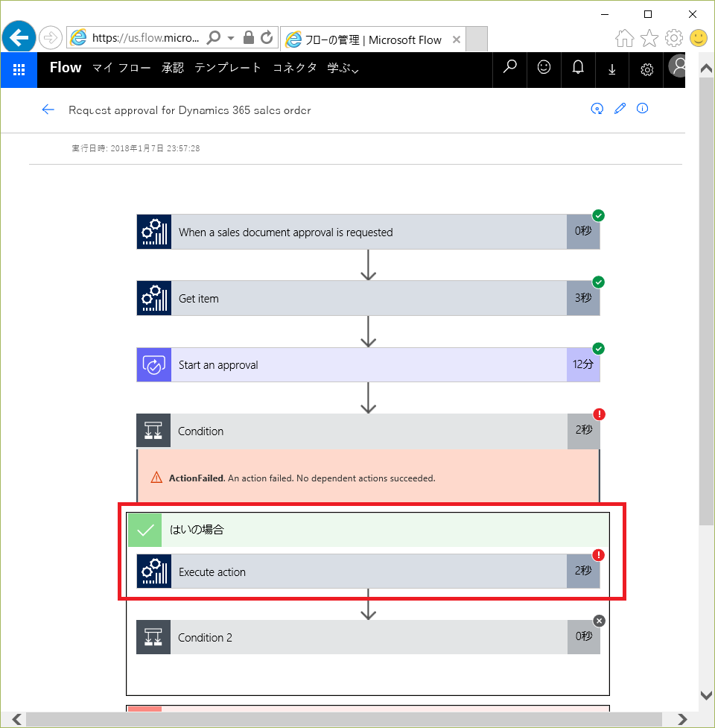Image resolution: width=715 pixels, height=728 pixels.
Task: Go back using the blue left arrow
Action: (x=48, y=110)
